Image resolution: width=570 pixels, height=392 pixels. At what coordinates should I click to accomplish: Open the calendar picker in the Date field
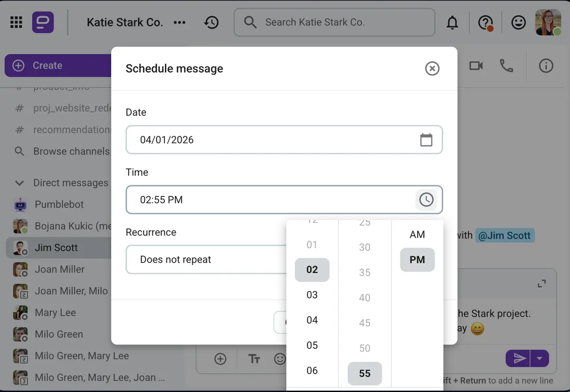pos(426,139)
